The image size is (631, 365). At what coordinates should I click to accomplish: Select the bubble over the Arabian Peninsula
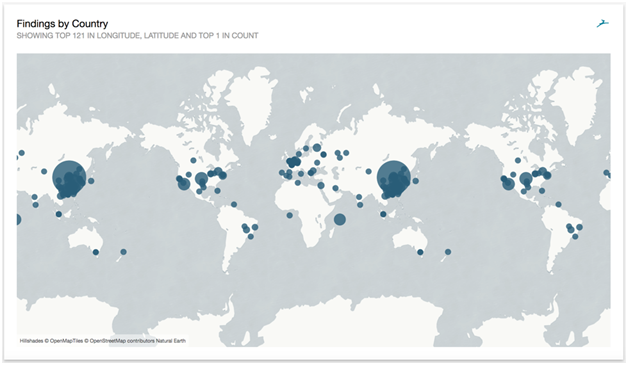pos(335,188)
